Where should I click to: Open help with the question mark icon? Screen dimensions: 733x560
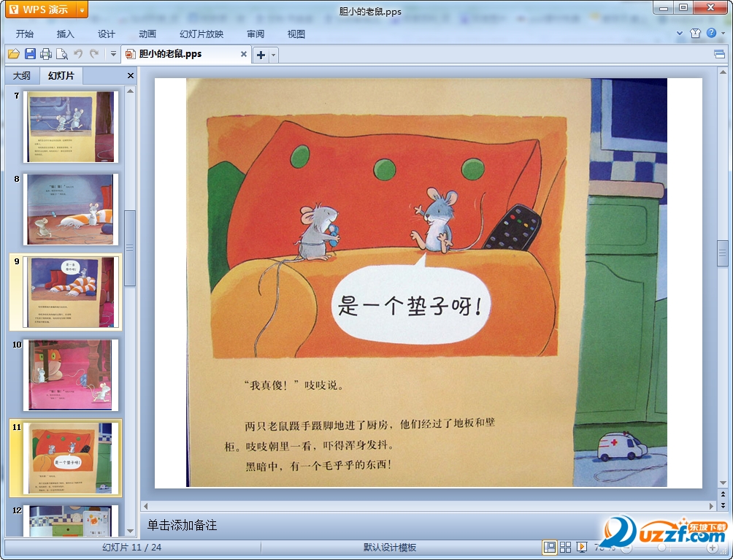(x=711, y=33)
